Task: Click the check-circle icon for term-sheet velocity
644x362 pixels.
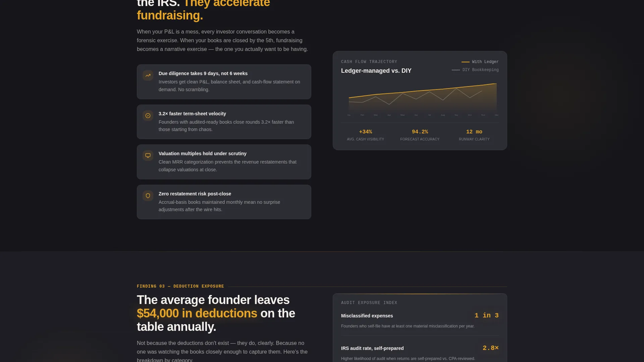Action: coord(148,116)
